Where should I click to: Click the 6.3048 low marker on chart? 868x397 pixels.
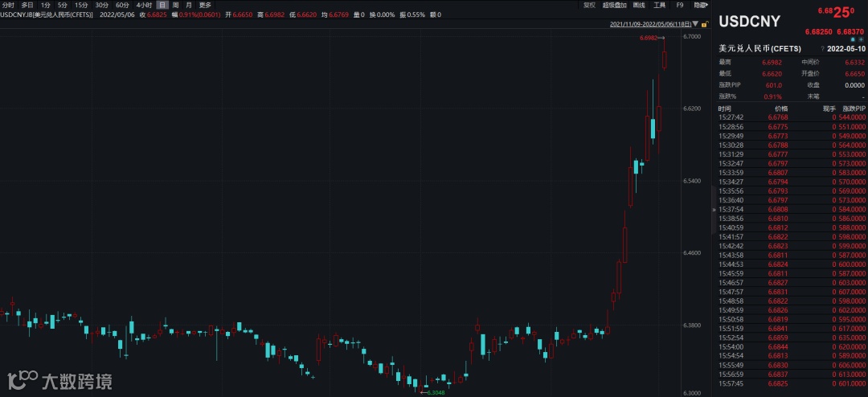(436, 392)
